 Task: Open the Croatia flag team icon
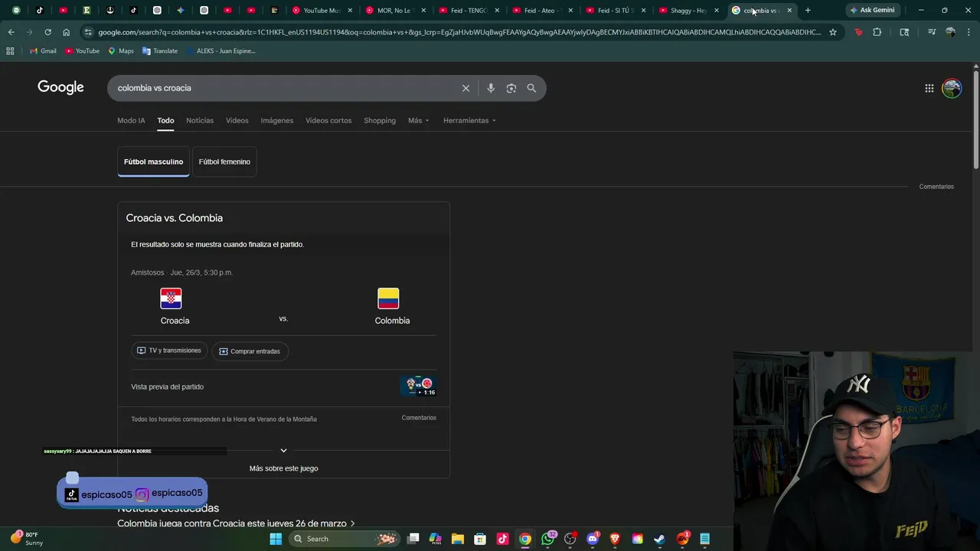click(171, 298)
